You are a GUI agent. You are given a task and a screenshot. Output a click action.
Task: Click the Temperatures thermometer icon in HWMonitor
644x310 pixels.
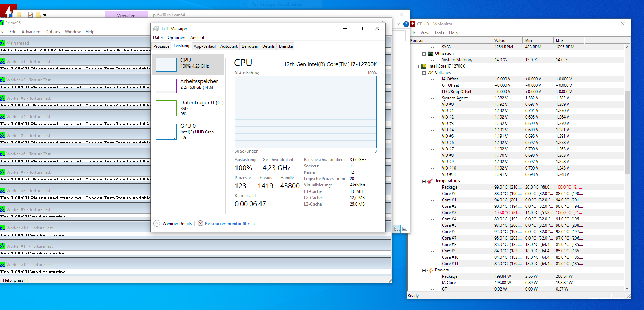point(431,181)
